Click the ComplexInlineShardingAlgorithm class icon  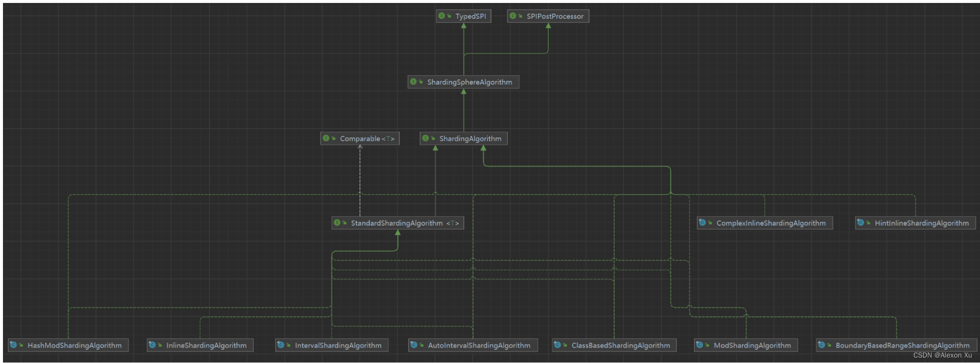(703, 223)
